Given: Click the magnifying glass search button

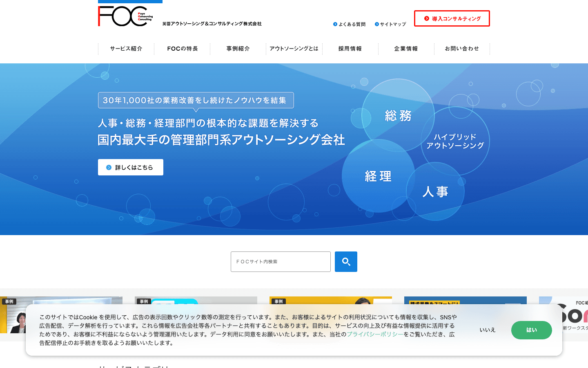Looking at the screenshot, I should 346,262.
